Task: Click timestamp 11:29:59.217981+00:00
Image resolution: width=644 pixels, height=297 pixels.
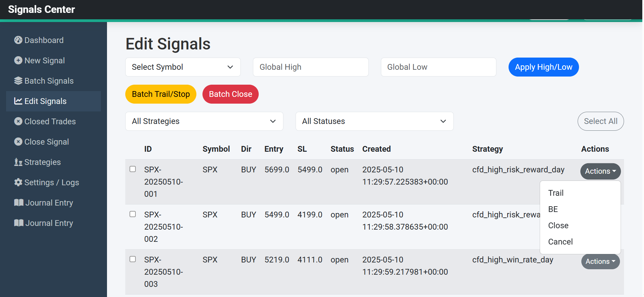Action: click(x=405, y=272)
